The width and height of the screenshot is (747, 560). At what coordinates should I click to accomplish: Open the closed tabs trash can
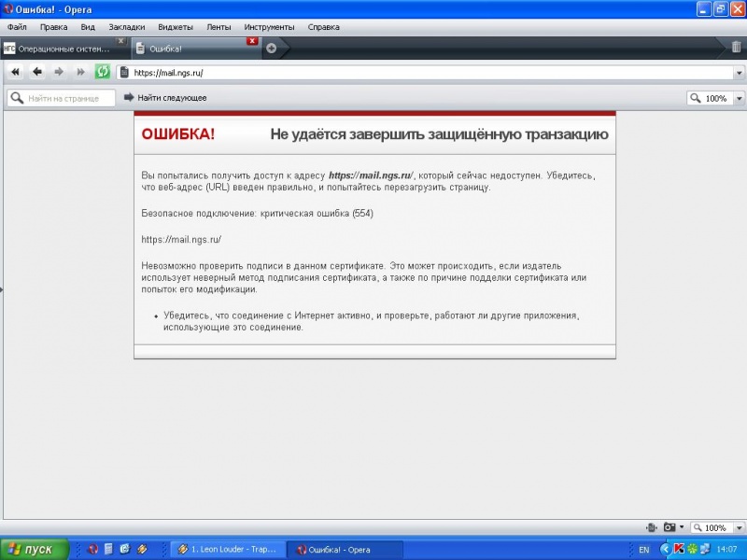click(x=736, y=47)
